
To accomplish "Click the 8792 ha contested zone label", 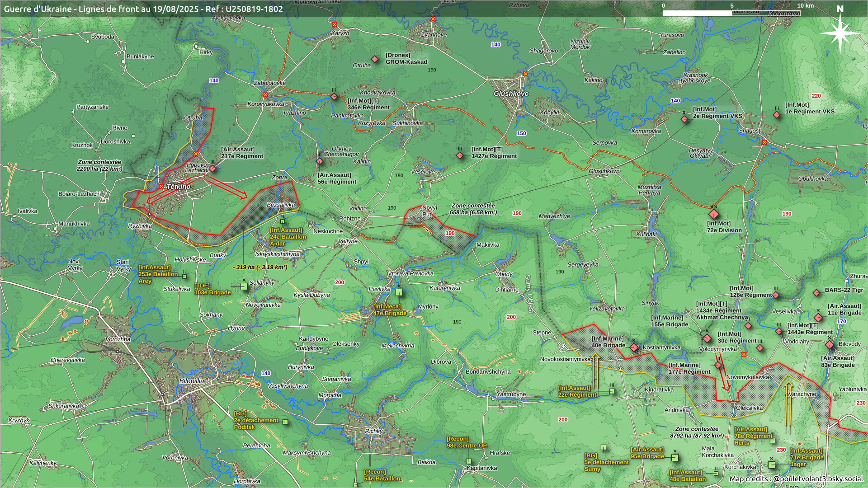I will pyautogui.click(x=697, y=432).
